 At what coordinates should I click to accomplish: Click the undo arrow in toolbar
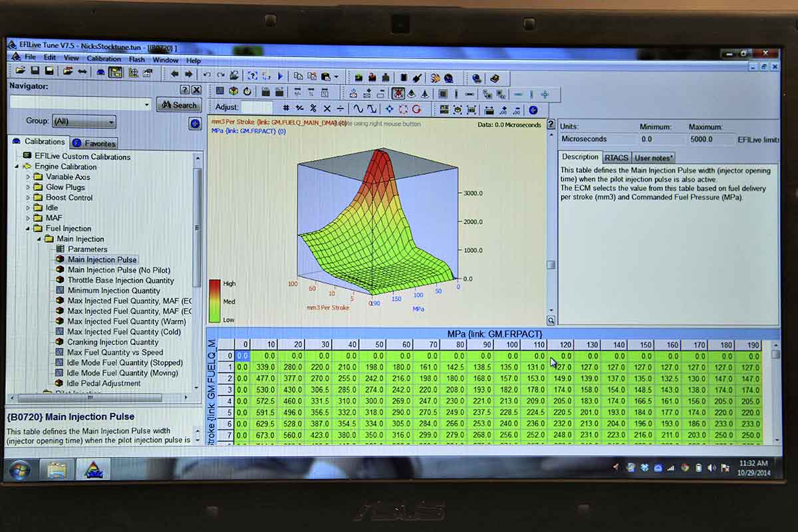pyautogui.click(x=207, y=75)
